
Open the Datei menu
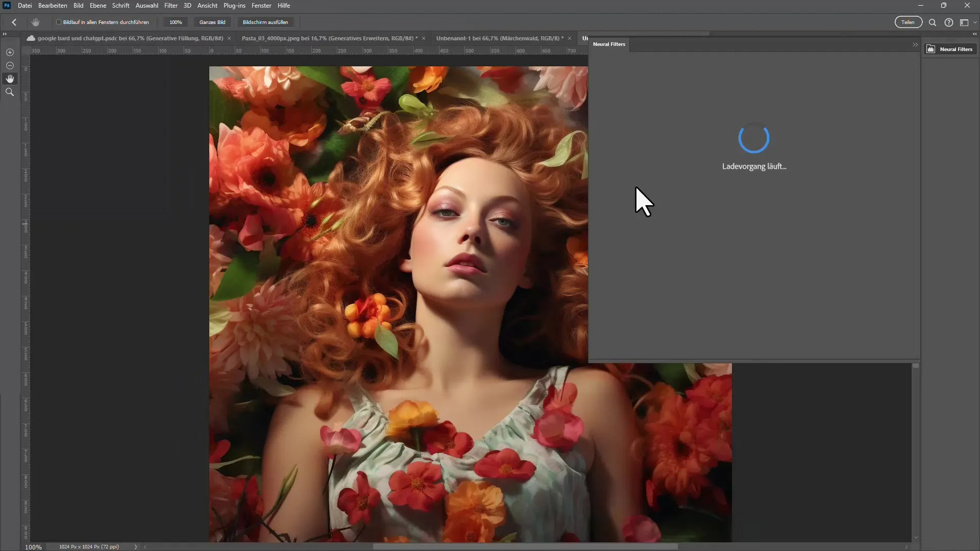click(24, 6)
